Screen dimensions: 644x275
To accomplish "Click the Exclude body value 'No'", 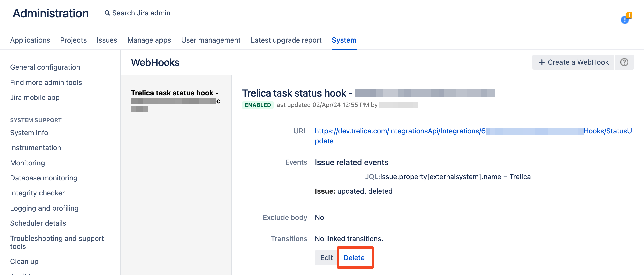I will point(319,217).
